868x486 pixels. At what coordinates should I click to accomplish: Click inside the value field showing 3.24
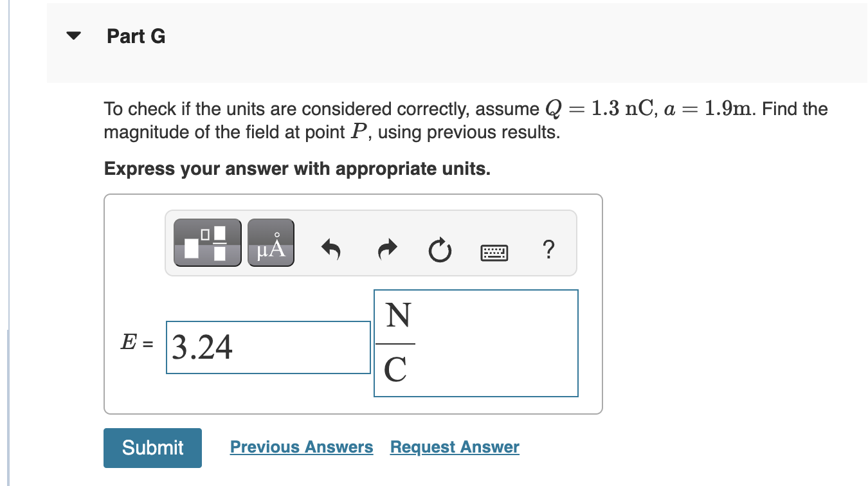pos(267,347)
